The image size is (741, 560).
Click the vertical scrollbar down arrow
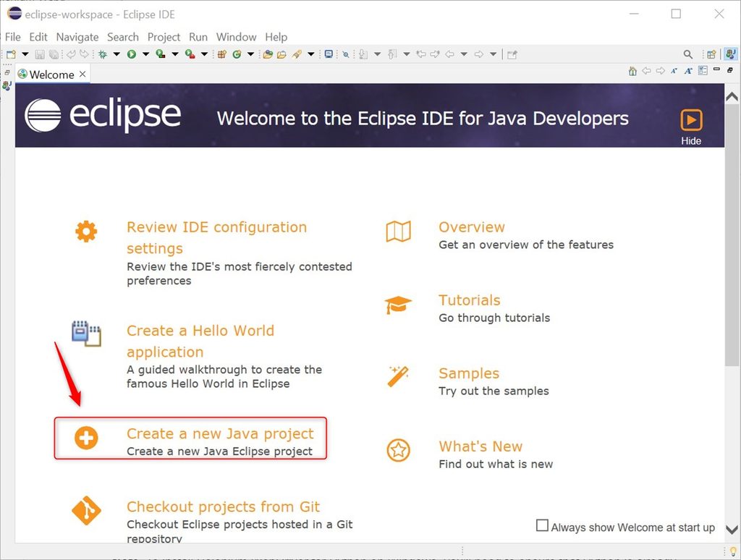[732, 530]
